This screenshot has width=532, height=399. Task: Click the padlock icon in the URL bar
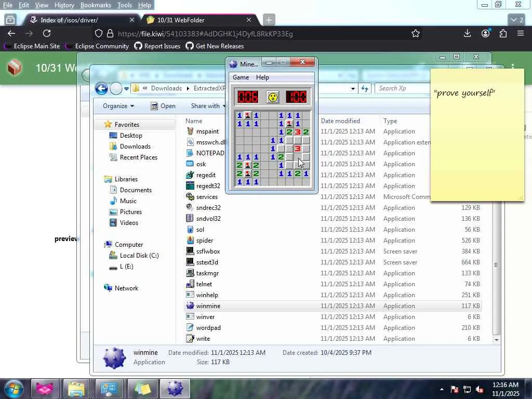point(110,33)
